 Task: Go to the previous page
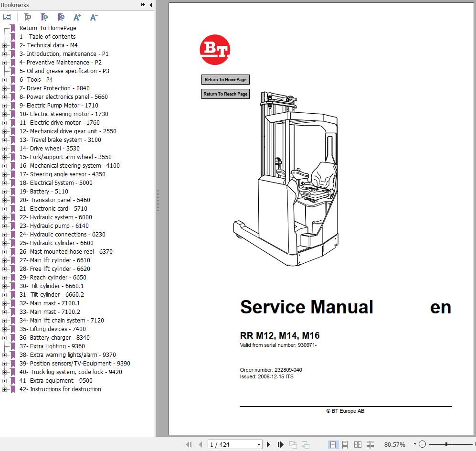[x=200, y=444]
